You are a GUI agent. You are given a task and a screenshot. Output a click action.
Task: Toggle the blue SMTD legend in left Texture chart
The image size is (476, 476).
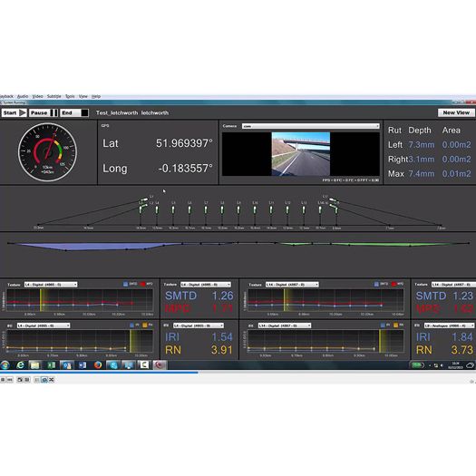(125, 284)
